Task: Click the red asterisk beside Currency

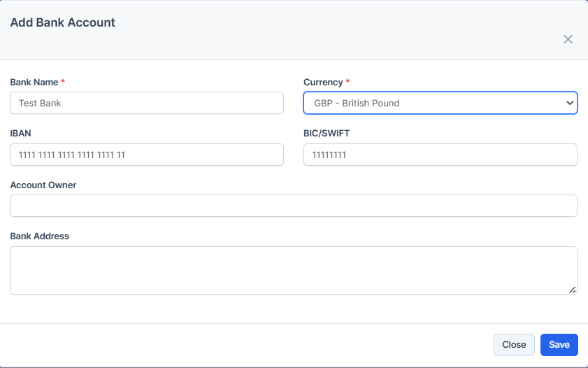Action: 348,82
